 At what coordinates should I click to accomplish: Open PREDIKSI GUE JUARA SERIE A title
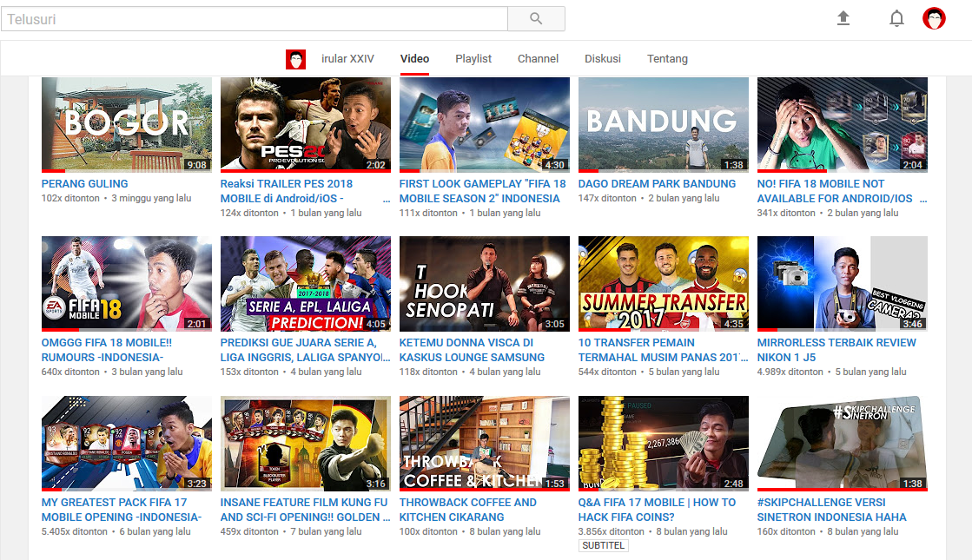coord(305,350)
